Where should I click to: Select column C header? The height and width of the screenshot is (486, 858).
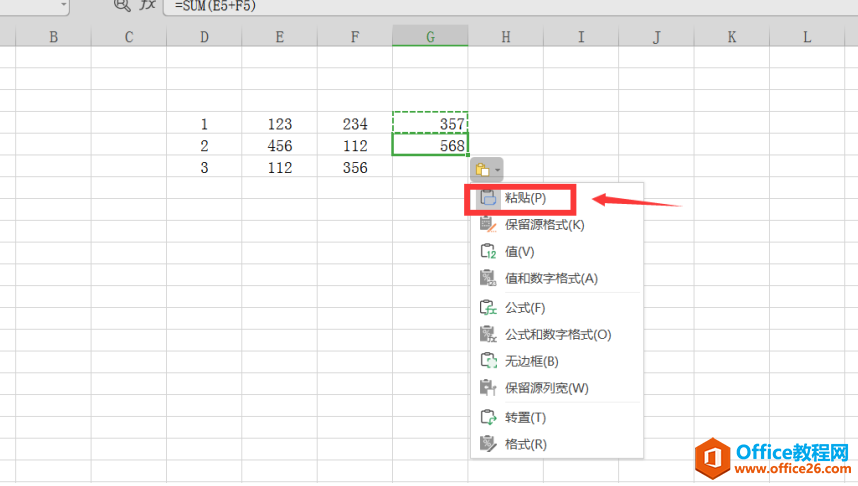129,37
